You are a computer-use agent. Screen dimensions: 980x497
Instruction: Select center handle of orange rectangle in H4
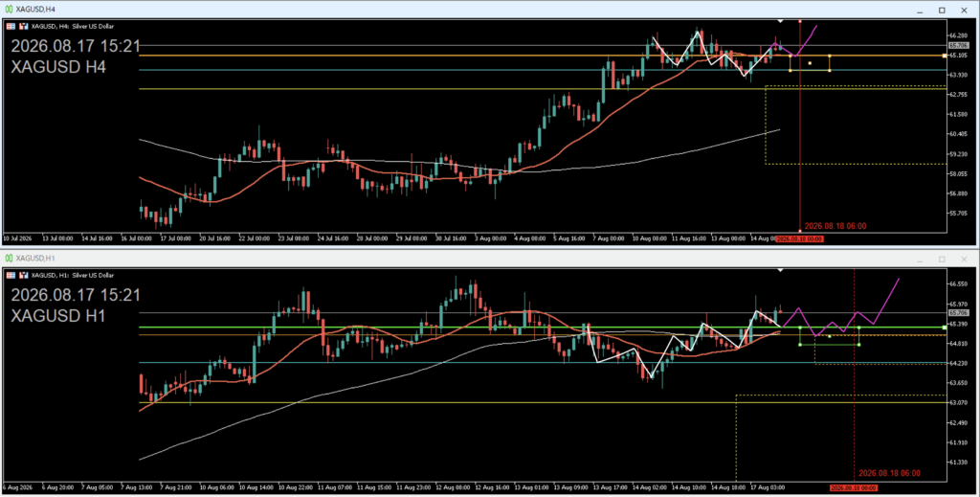tap(810, 63)
